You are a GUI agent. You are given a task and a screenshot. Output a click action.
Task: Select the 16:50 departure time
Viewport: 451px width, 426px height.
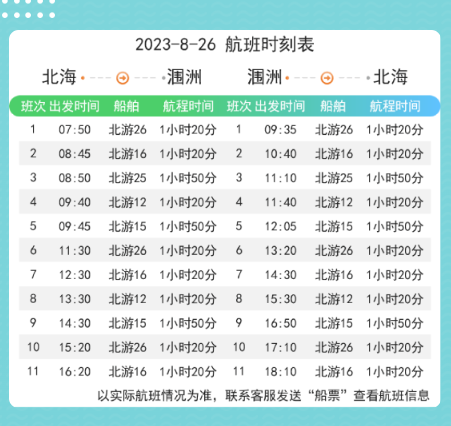(x=280, y=323)
